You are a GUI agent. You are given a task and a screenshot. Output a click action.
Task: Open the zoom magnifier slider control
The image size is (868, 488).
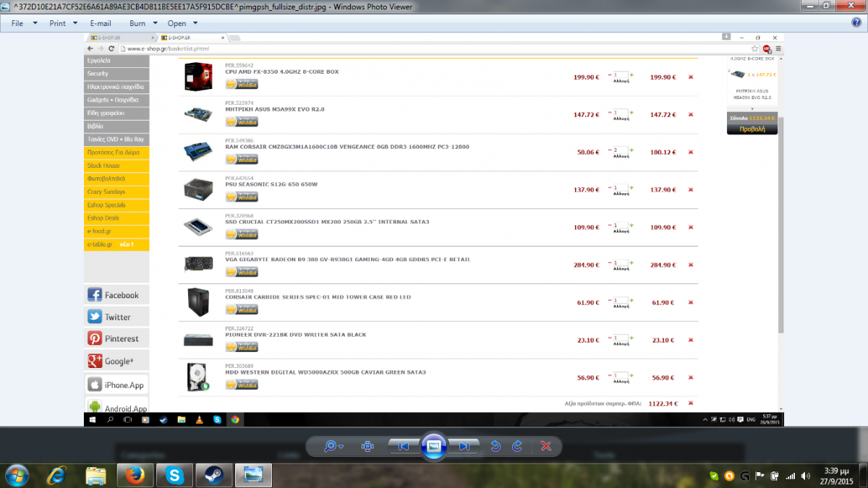[x=333, y=446]
